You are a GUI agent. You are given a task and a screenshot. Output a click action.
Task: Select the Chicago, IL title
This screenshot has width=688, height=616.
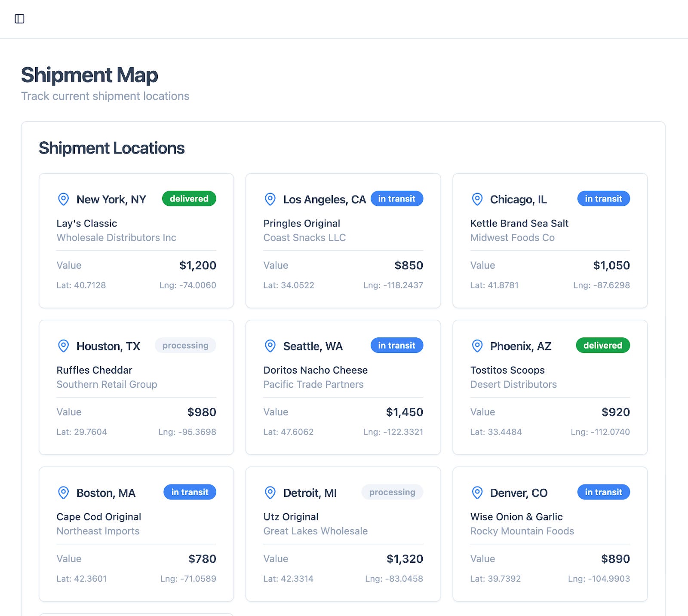pos(519,199)
